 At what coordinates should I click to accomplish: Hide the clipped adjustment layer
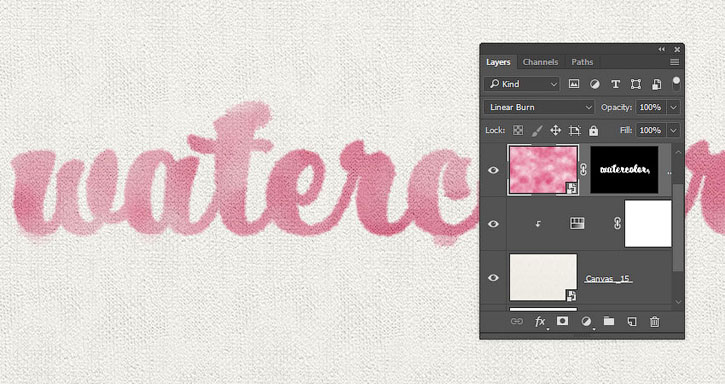493,224
